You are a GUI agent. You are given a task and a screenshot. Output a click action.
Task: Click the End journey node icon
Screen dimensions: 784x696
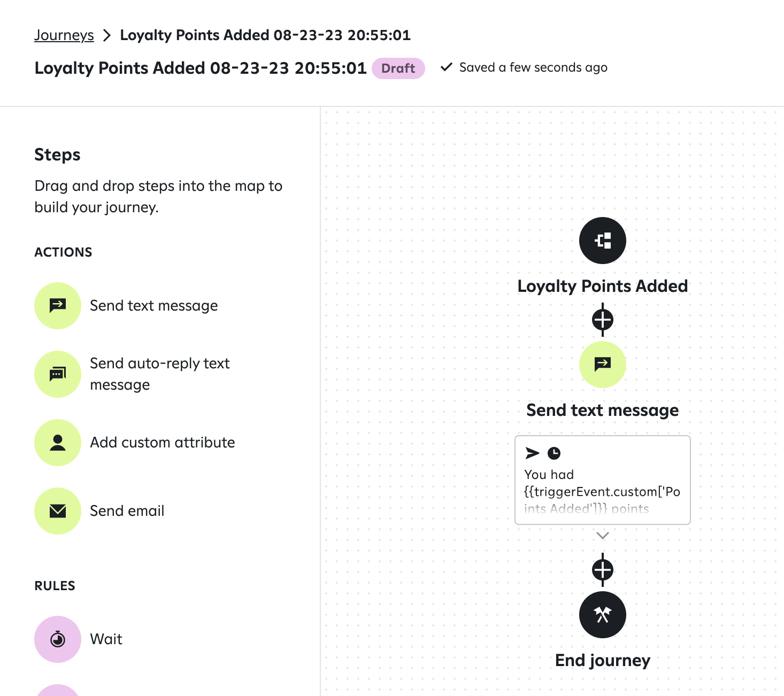(603, 615)
